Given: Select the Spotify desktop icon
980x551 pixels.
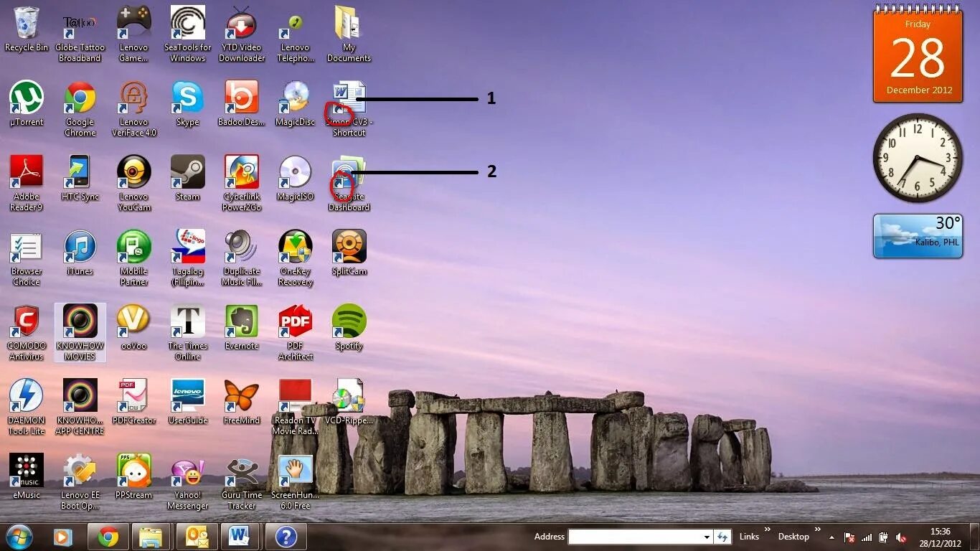Looking at the screenshot, I should [x=349, y=321].
